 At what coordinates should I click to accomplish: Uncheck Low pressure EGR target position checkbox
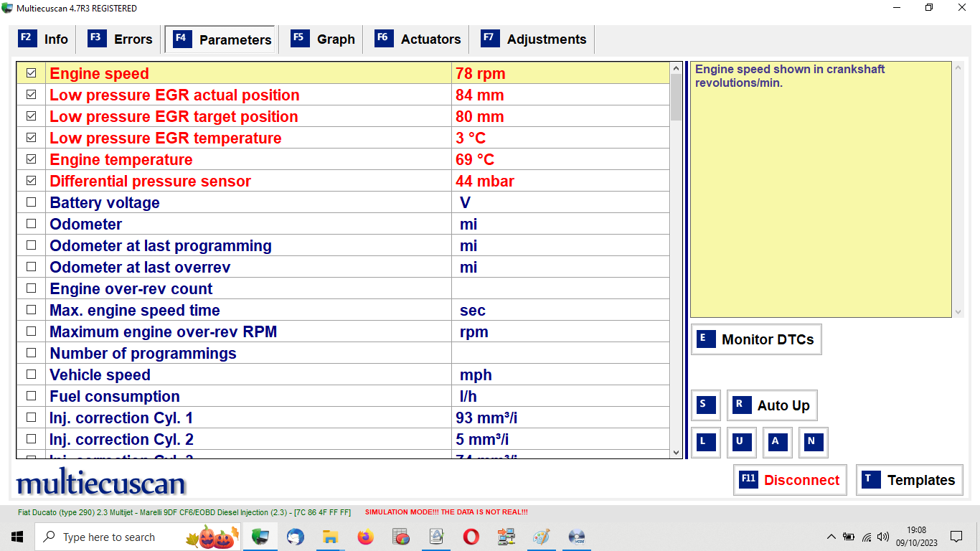pos(31,116)
